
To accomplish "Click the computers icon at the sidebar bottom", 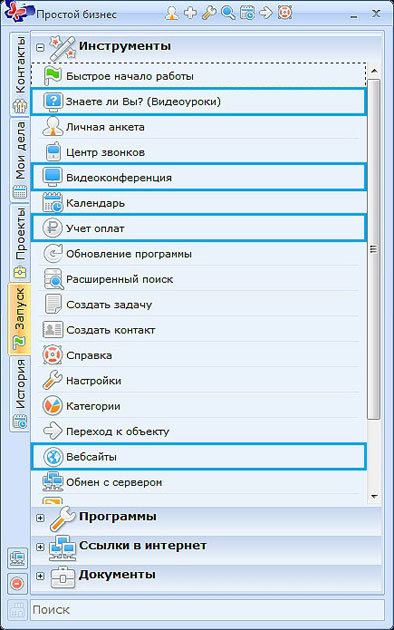I will tap(17, 558).
